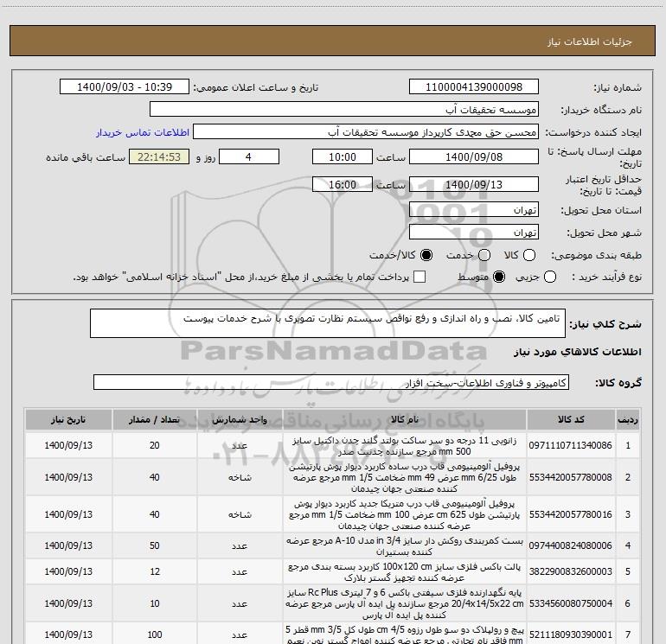Click the شماره نیاز field 1100004139000098
The height and width of the screenshot is (644, 666).
click(474, 86)
